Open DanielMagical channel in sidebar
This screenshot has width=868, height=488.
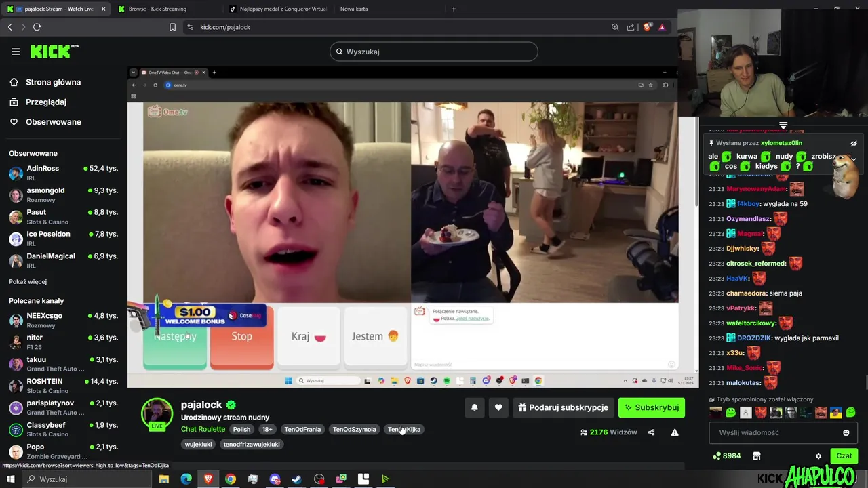click(x=64, y=260)
